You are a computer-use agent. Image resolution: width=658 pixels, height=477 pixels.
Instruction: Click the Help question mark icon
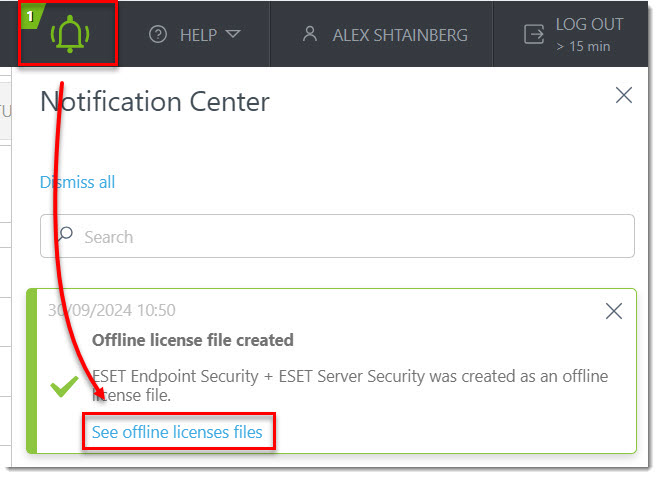click(158, 34)
